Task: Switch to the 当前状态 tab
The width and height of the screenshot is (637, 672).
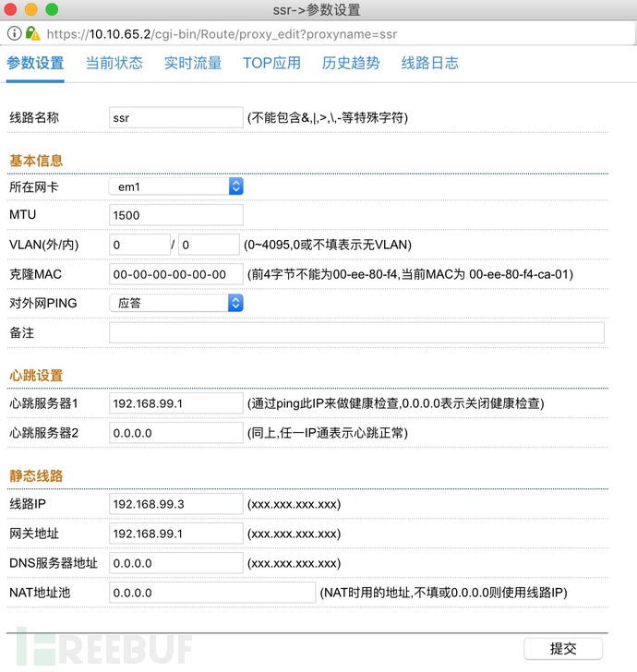Action: [114, 64]
